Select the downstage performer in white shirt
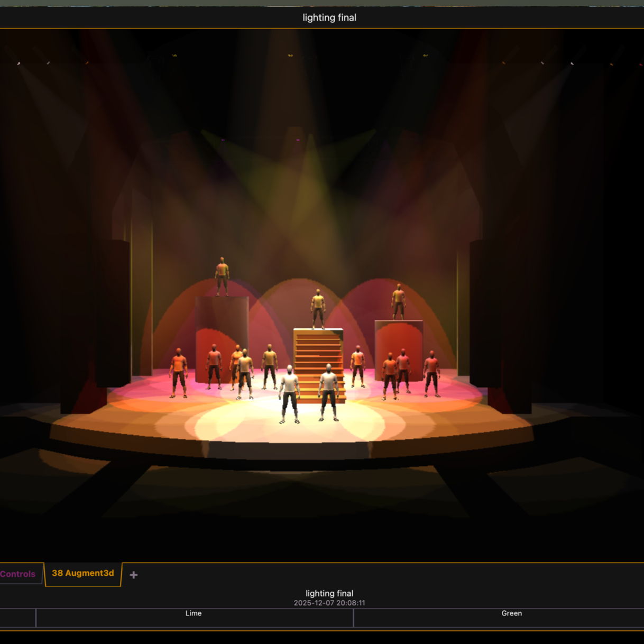 [x=290, y=394]
